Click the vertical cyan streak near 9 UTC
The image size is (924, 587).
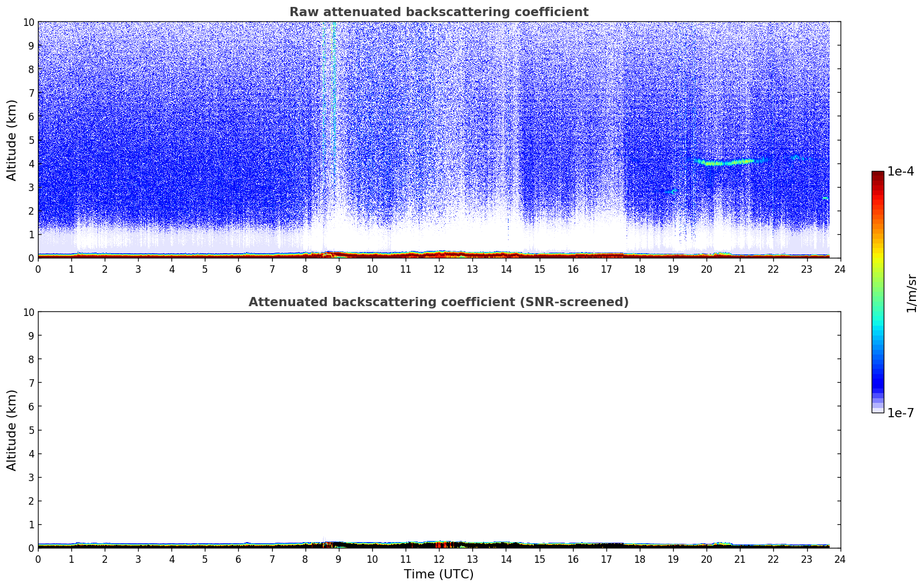tap(334, 86)
